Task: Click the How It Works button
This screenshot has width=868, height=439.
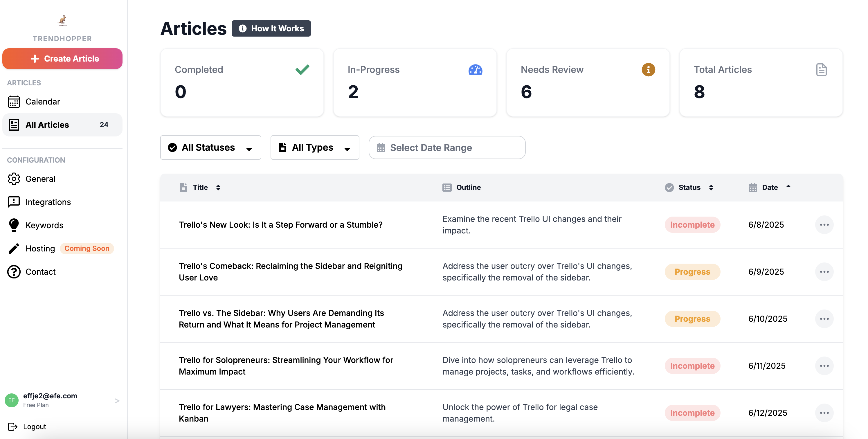Action: tap(271, 29)
